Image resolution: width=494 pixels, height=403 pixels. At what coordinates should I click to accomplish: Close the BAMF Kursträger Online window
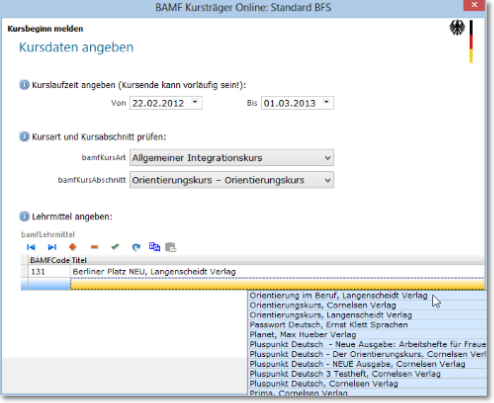(474, 5)
